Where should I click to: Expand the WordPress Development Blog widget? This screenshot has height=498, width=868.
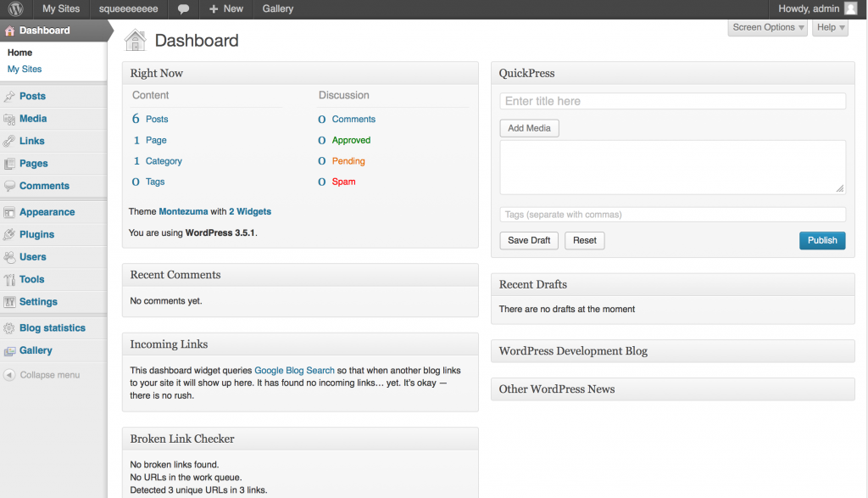click(x=672, y=351)
